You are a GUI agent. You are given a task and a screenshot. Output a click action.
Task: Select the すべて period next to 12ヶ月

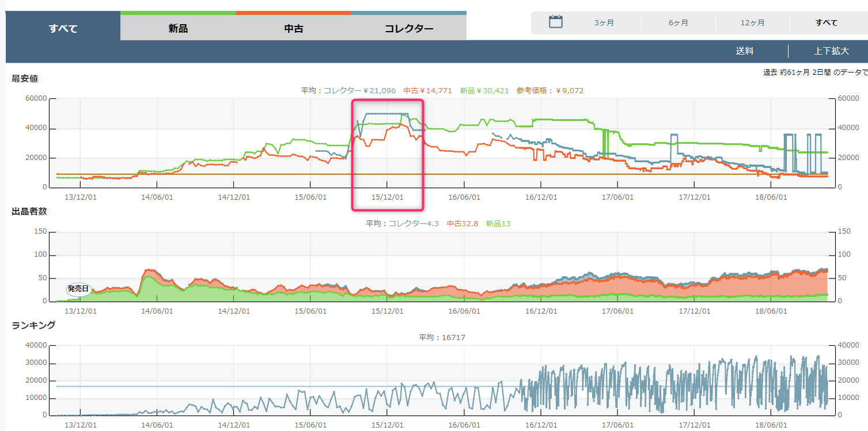click(827, 23)
